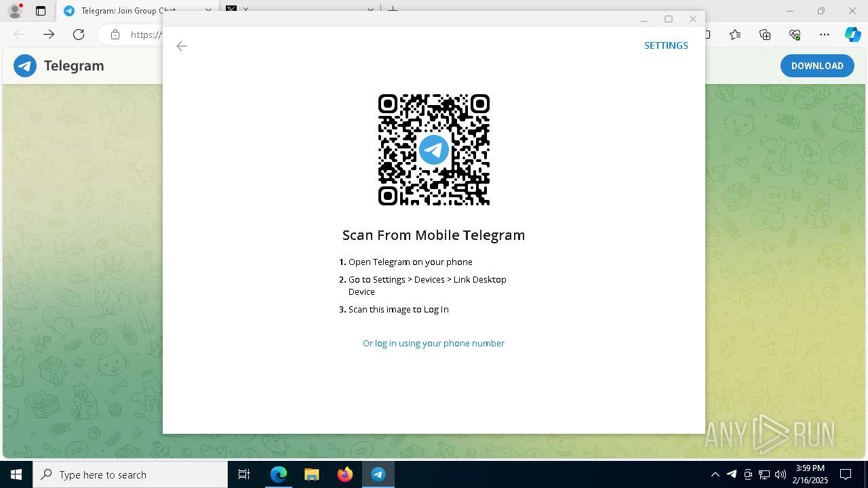The width and height of the screenshot is (868, 488).
Task: Maximize the Telegram desktop window
Action: click(x=669, y=19)
